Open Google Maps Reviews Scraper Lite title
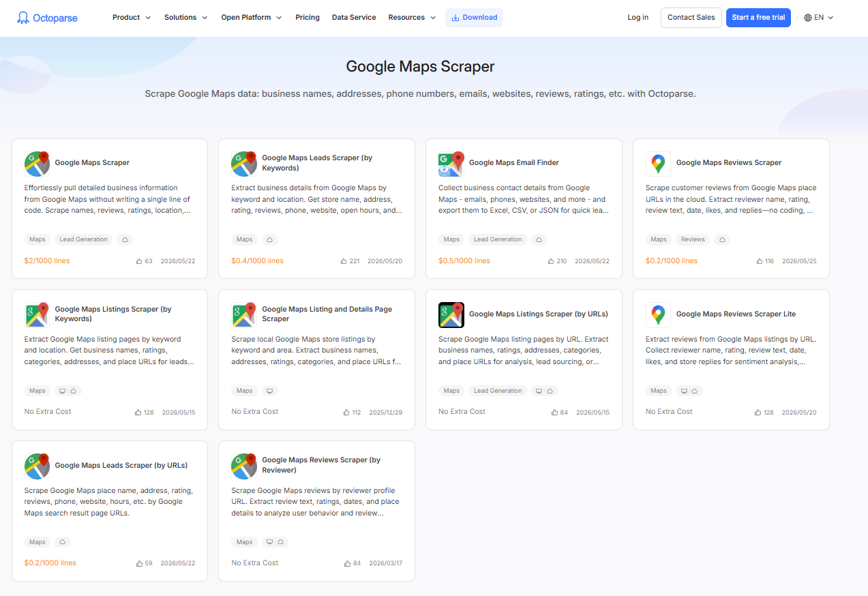Viewport: 868px width, 596px height. point(736,314)
